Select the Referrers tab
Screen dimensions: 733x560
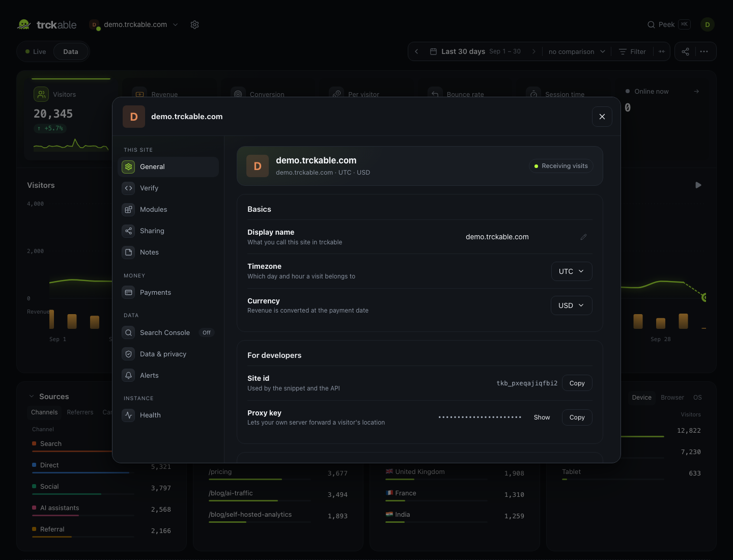[x=80, y=412]
